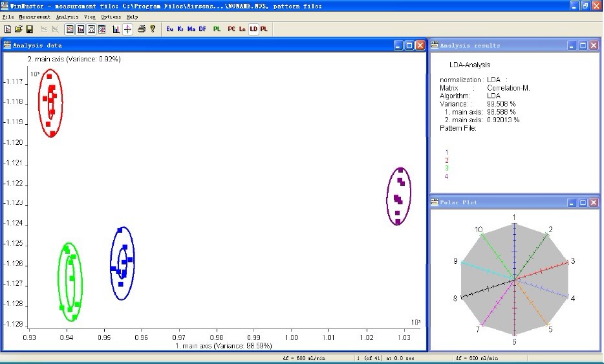This screenshot has height=364, width=604.
Task: Open the View menu
Action: (90, 17)
